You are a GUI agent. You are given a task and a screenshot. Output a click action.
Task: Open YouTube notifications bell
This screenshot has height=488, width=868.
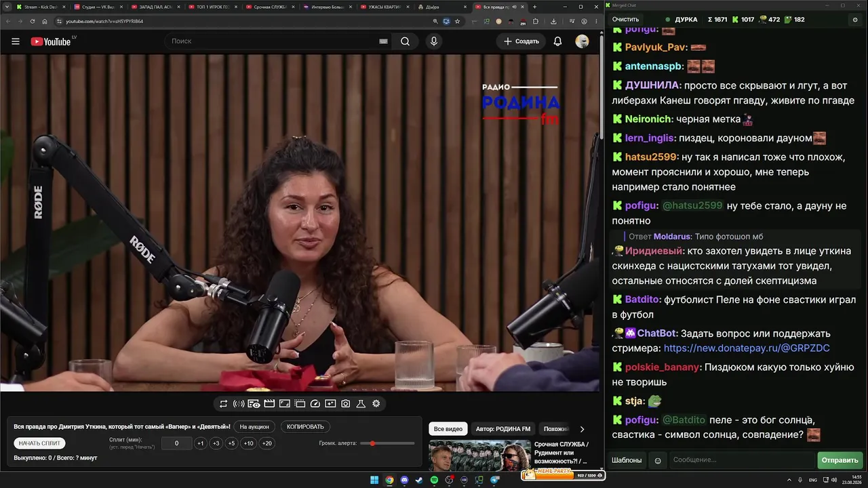pos(557,41)
